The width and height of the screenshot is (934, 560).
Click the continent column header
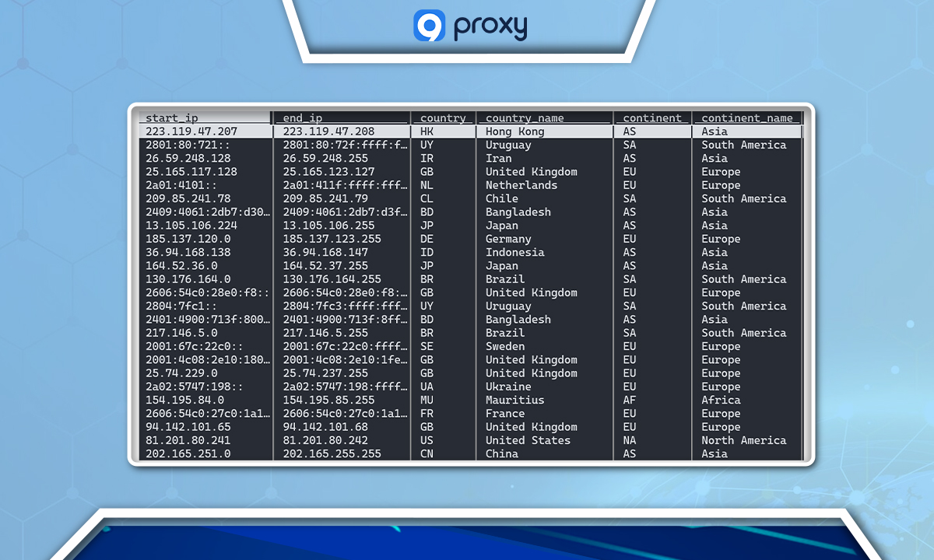click(652, 117)
